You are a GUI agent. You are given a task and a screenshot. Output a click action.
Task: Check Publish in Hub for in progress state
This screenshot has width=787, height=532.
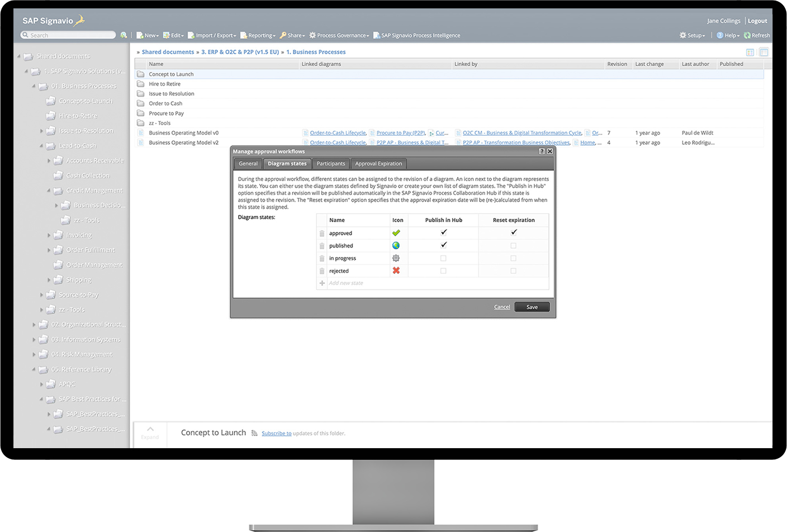[x=443, y=258]
